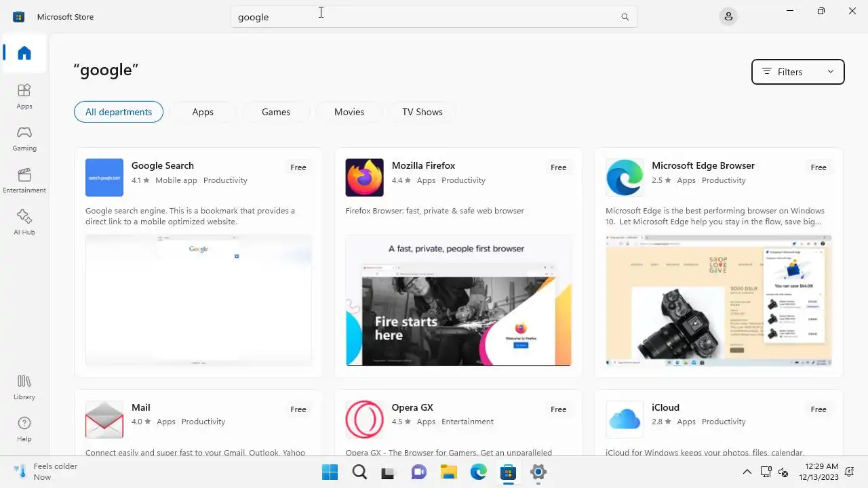868x488 pixels.
Task: Open the notification center icon
Action: click(x=850, y=472)
